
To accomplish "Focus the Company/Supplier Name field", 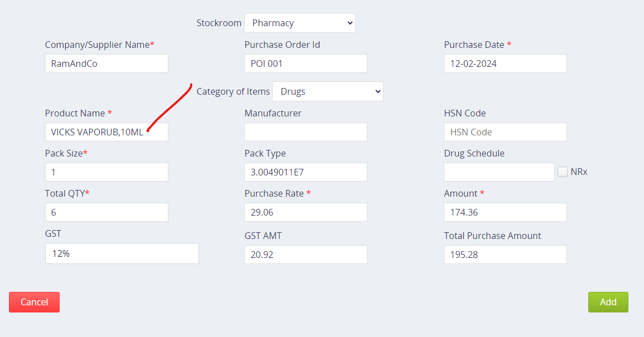I will pyautogui.click(x=106, y=64).
